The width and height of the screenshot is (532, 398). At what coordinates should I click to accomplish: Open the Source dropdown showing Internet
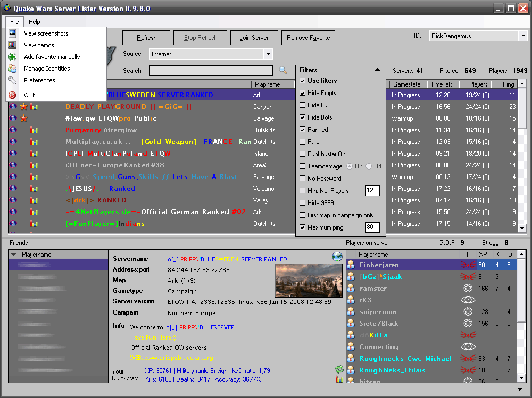click(x=268, y=54)
